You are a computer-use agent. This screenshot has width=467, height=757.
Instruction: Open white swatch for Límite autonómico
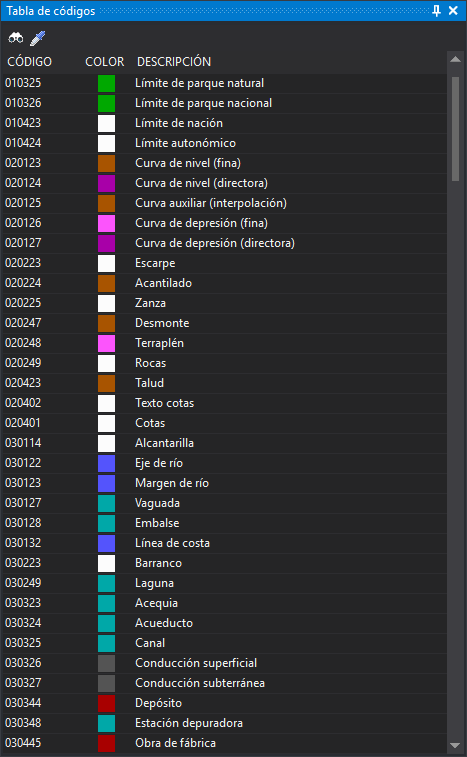[x=106, y=143]
